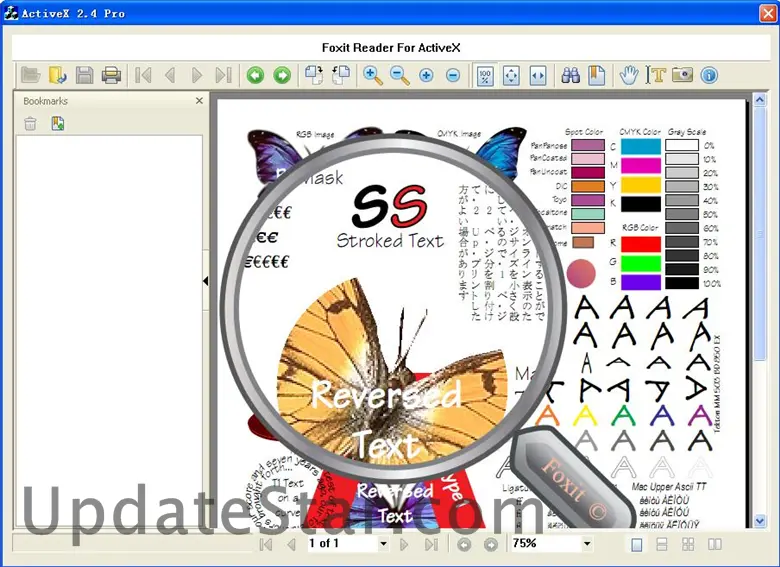
Task: Go to first page in bottom bar
Action: tap(266, 545)
